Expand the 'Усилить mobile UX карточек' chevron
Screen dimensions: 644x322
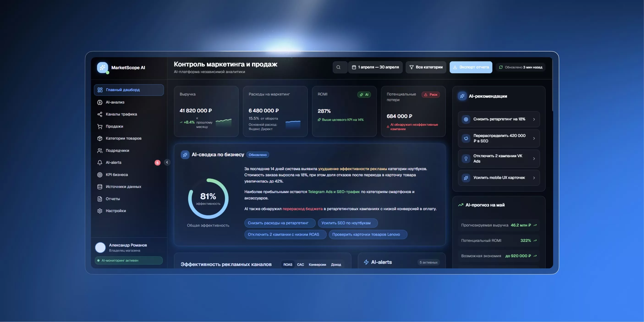534,178
